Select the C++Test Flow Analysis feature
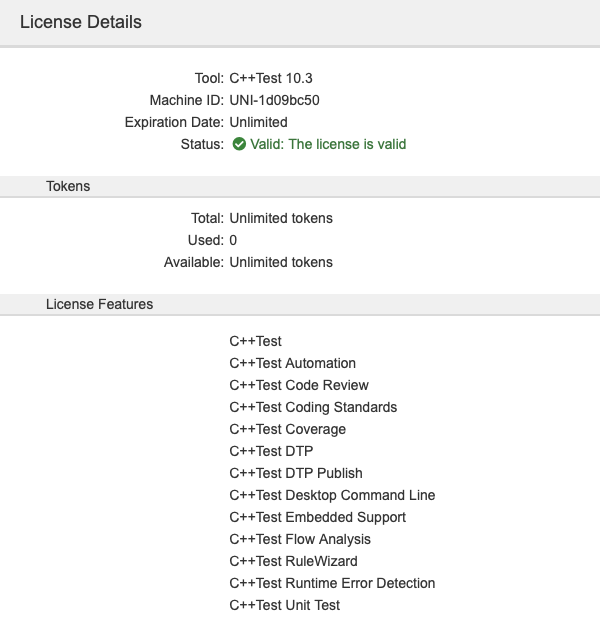Image resolution: width=600 pixels, height=640 pixels. (300, 540)
